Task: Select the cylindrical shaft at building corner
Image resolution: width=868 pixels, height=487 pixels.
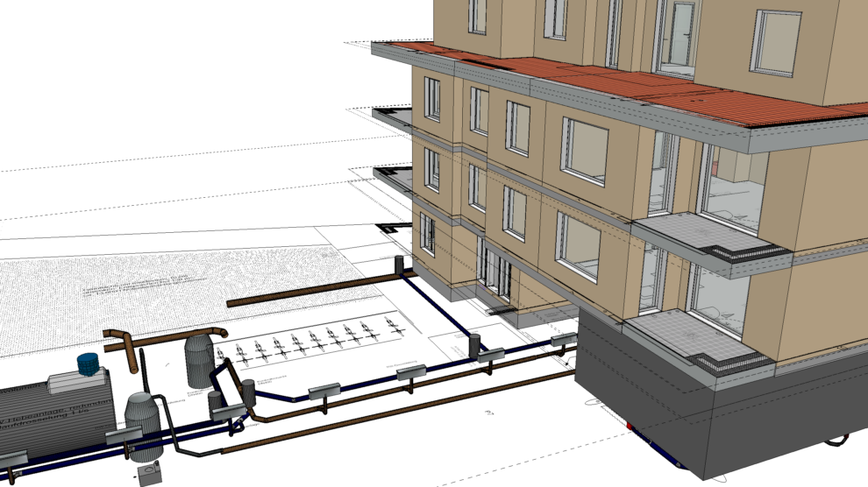Action: [x=401, y=263]
